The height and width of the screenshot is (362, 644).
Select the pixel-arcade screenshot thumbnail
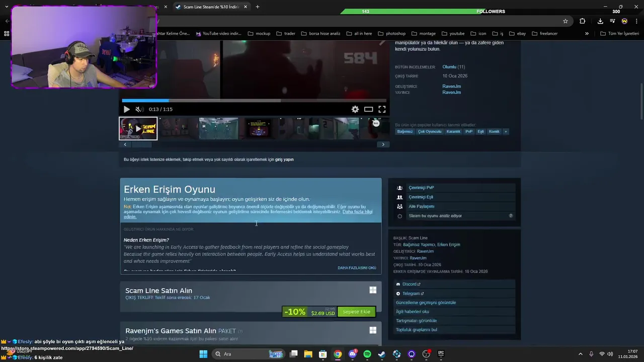pyautogui.click(x=258, y=129)
